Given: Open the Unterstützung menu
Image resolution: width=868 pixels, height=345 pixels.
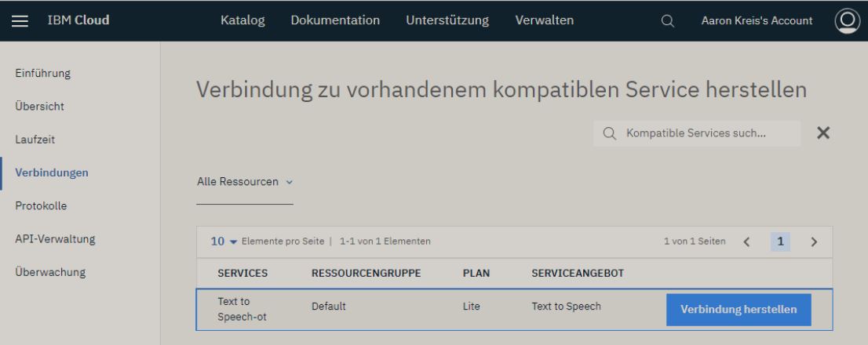Looking at the screenshot, I should [x=447, y=20].
